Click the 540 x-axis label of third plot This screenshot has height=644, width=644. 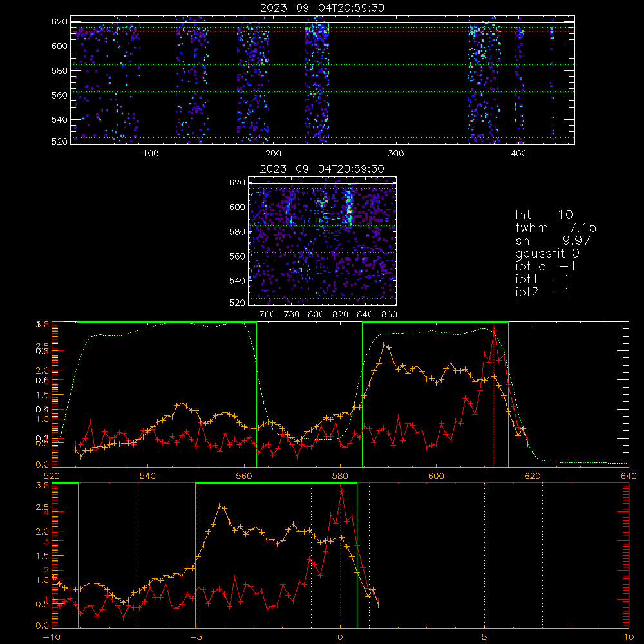147,476
